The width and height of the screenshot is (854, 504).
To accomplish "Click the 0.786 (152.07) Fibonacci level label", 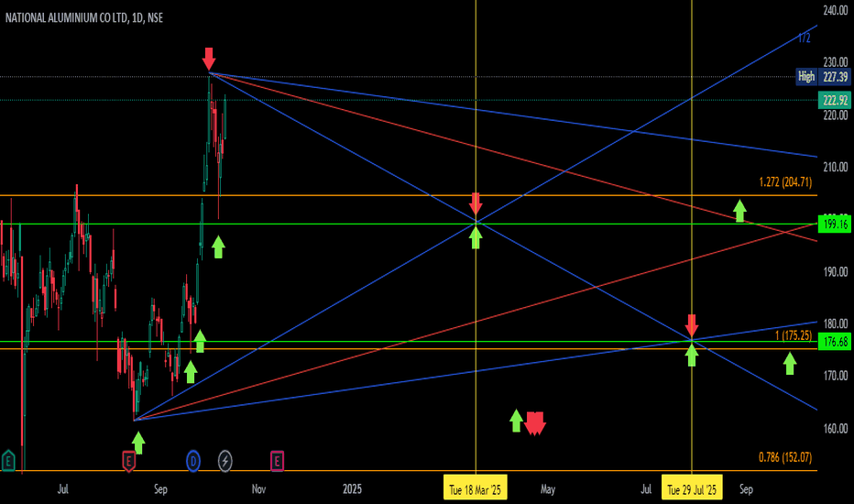I will pyautogui.click(x=785, y=457).
